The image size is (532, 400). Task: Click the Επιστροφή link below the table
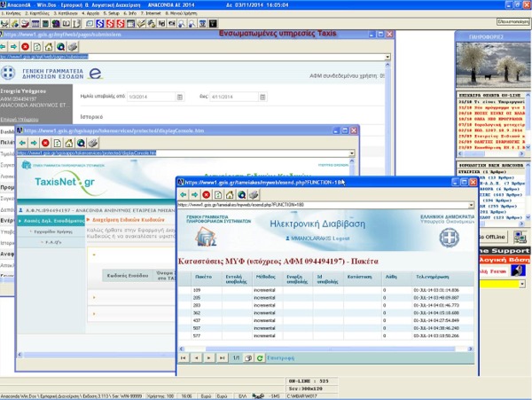280,358
